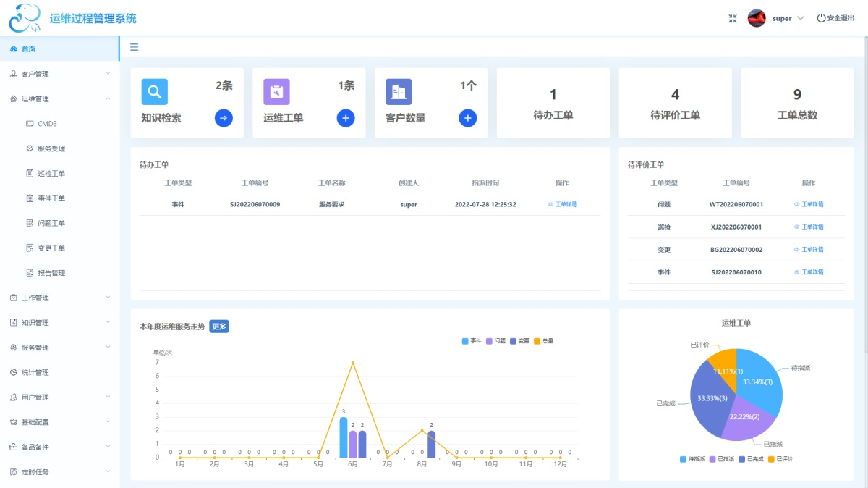
Task: Click the magnifier 知识检索 card icon
Action: (154, 92)
